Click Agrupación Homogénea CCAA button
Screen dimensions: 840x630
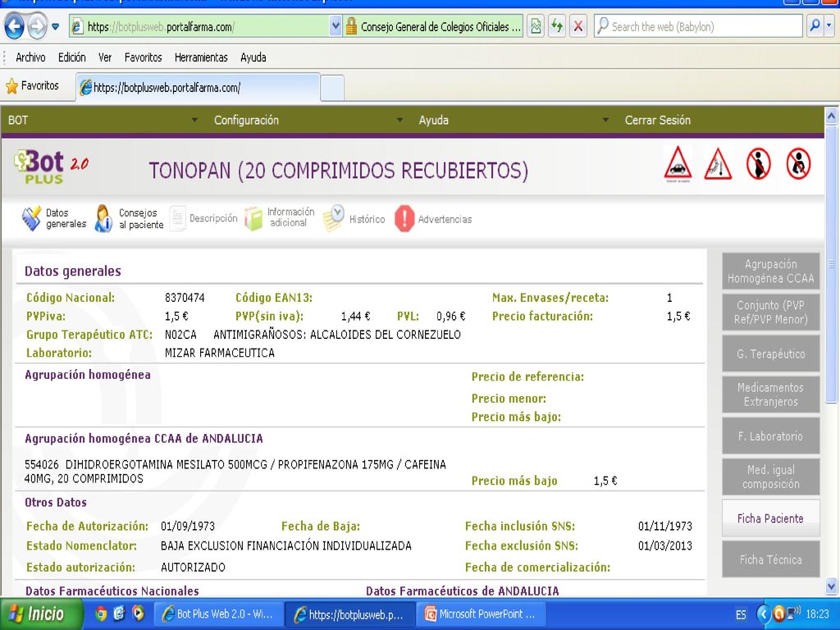[770, 271]
